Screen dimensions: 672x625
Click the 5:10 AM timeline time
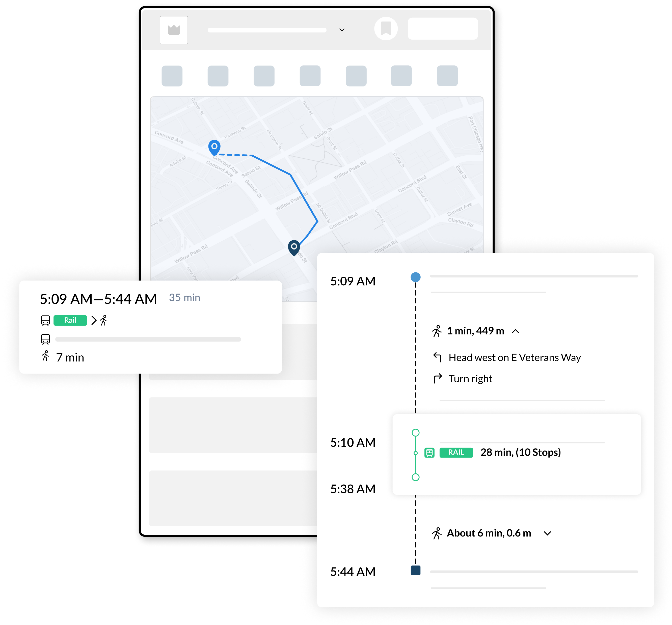point(353,443)
